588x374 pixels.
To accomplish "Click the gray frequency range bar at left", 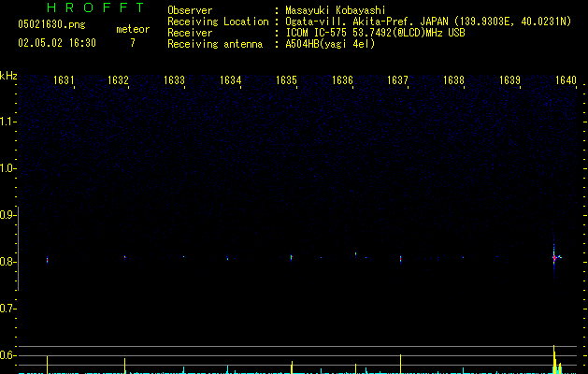I will pos(19,249).
